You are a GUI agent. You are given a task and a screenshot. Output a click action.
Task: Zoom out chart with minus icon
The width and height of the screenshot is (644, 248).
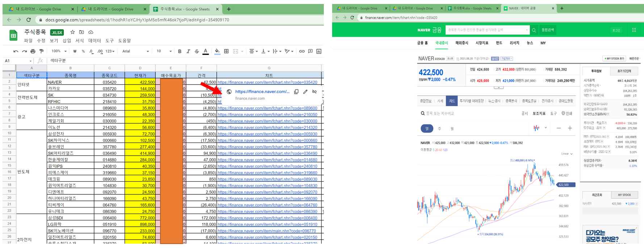tap(559, 128)
